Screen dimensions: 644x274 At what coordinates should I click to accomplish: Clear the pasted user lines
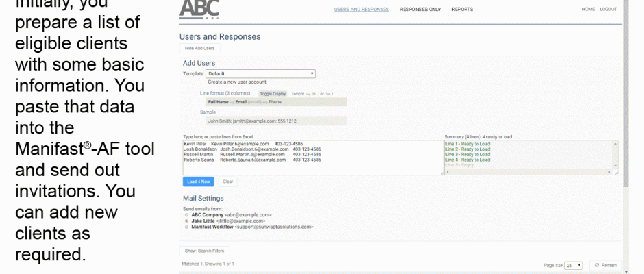coord(228,182)
